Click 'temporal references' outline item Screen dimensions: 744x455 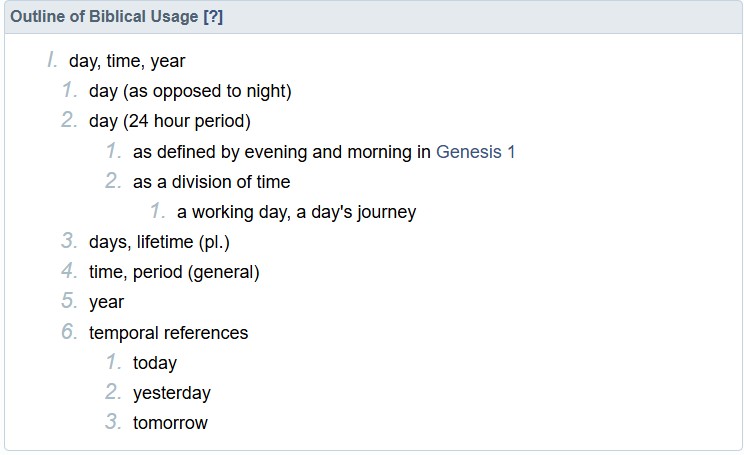pos(168,332)
